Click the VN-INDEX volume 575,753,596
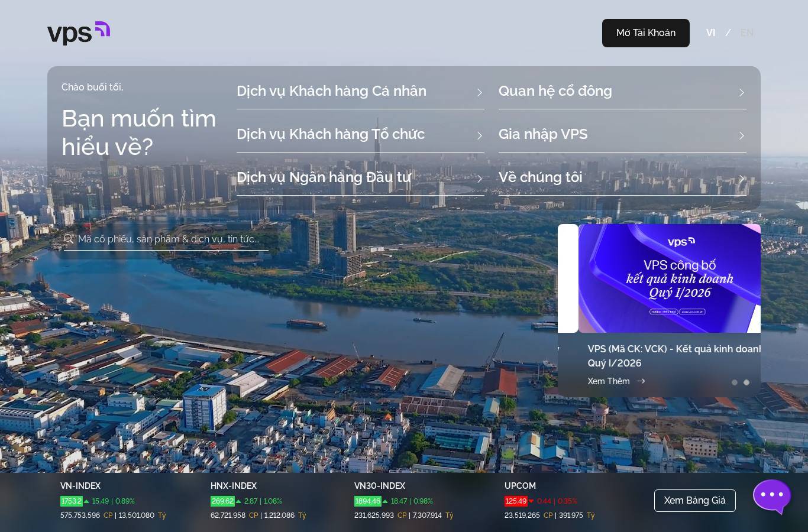 click(x=80, y=515)
